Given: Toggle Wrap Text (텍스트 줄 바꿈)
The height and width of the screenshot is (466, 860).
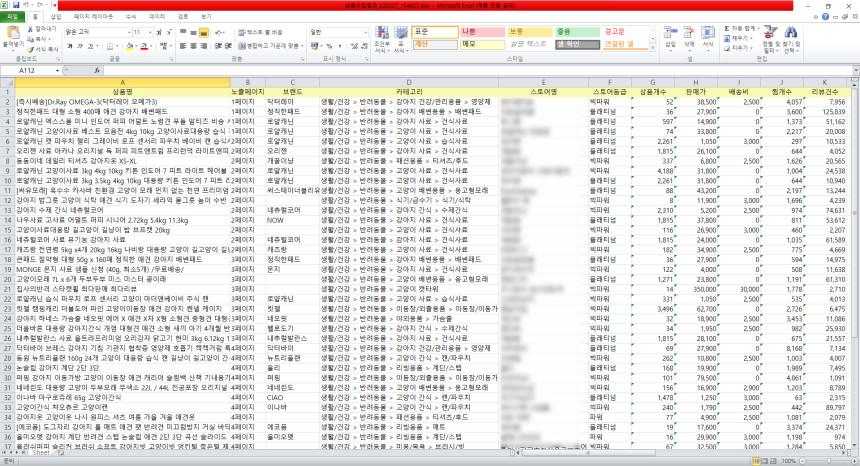Looking at the screenshot, I should [261, 32].
